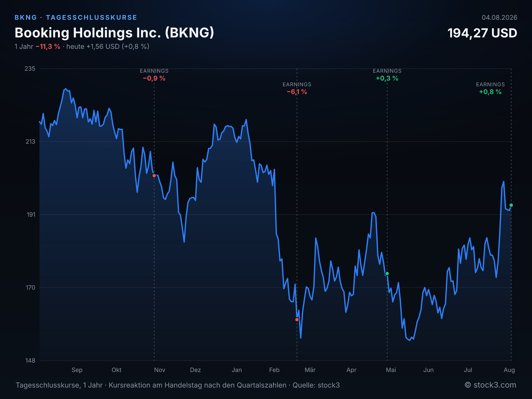Click the Booking Holdings Inc. (BKNG) title
Image resolution: width=532 pixels, height=399 pixels.
tap(114, 33)
